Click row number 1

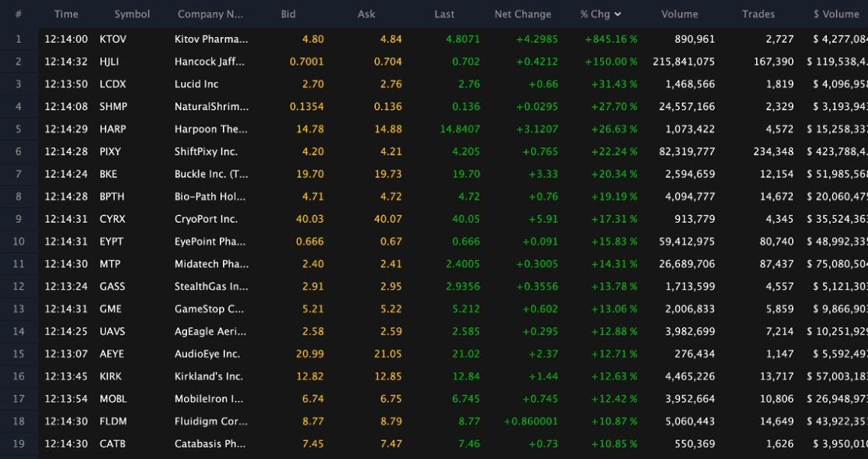click(19, 40)
